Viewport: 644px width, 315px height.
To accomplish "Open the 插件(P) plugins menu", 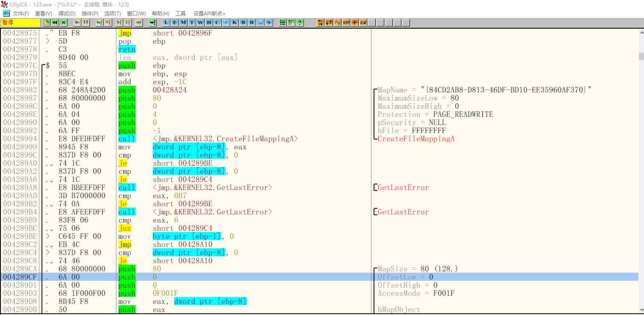I will [x=90, y=14].
